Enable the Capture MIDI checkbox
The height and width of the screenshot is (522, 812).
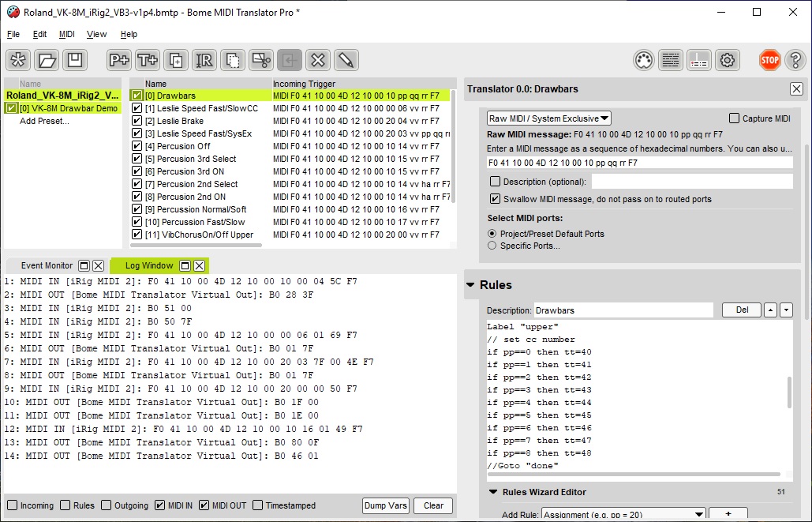point(734,118)
